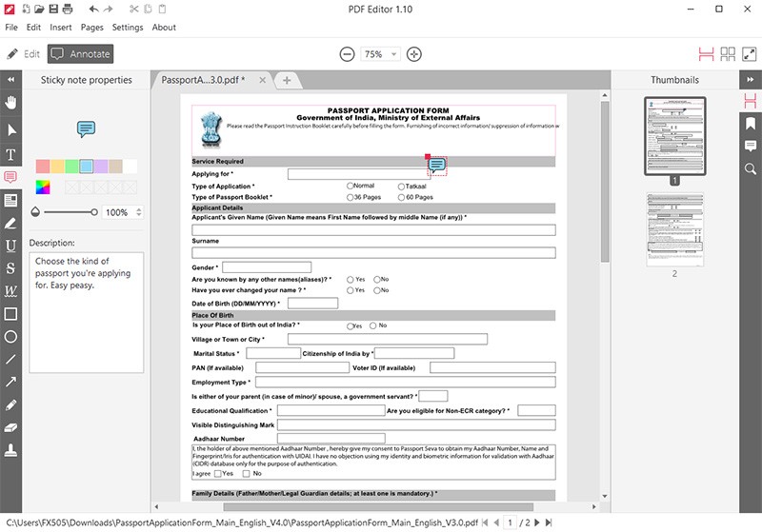Check the I agree Yes checkbox
The image size is (762, 532).
tap(218, 474)
